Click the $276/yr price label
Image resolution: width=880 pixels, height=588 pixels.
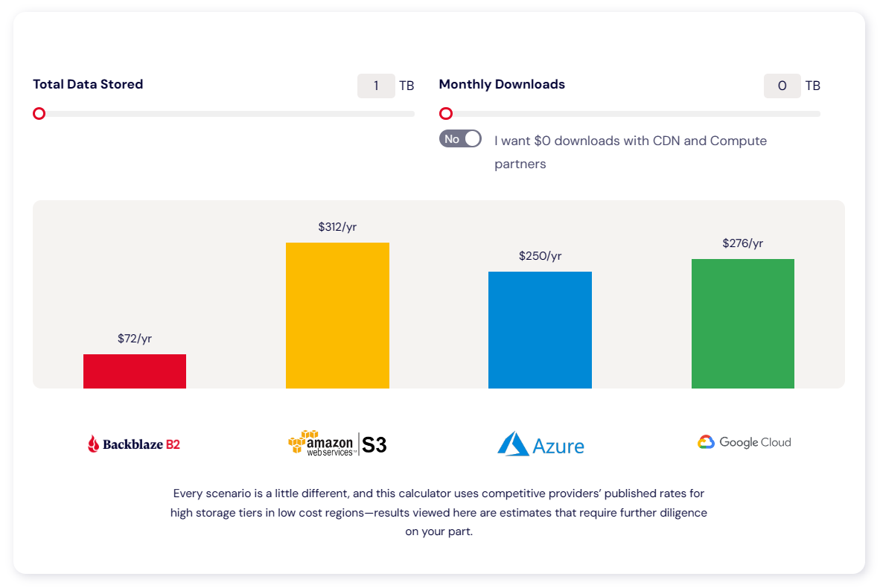click(x=742, y=243)
